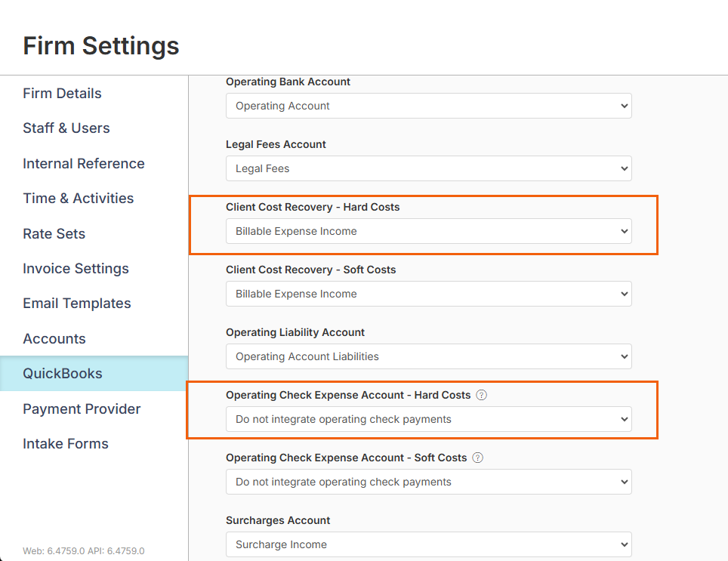Open Operating Check Expense Hard Costs dropdown
Screen dimensions: 728x561
[428, 419]
